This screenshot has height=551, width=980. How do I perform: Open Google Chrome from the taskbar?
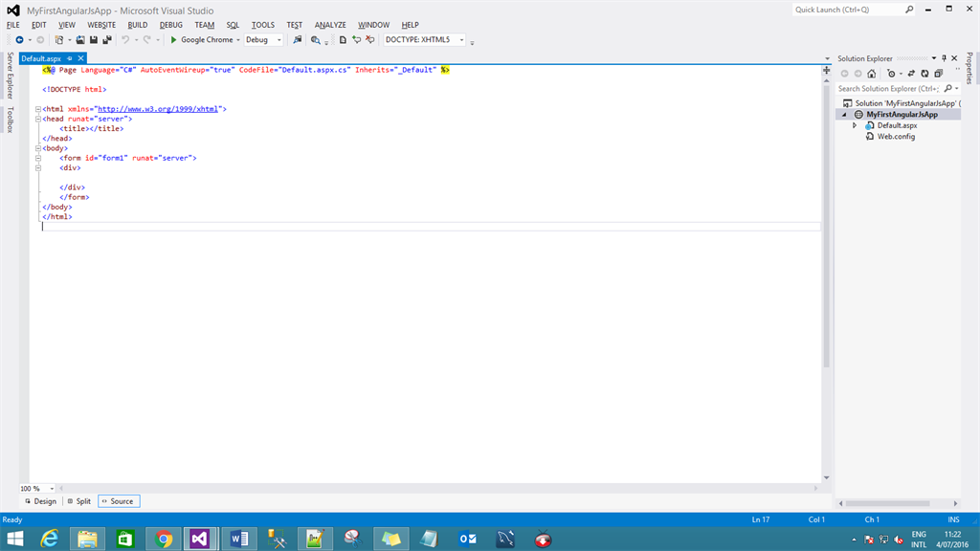tap(163, 539)
